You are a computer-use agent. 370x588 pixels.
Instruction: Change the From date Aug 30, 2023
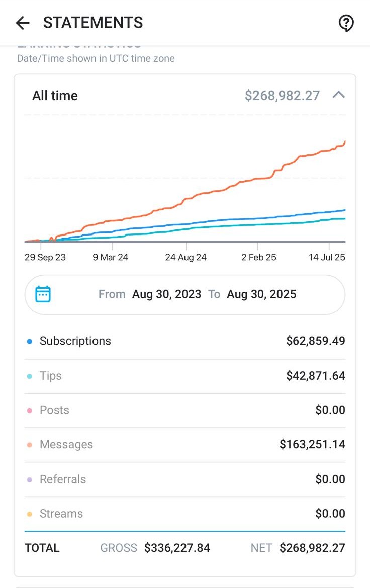pos(166,294)
